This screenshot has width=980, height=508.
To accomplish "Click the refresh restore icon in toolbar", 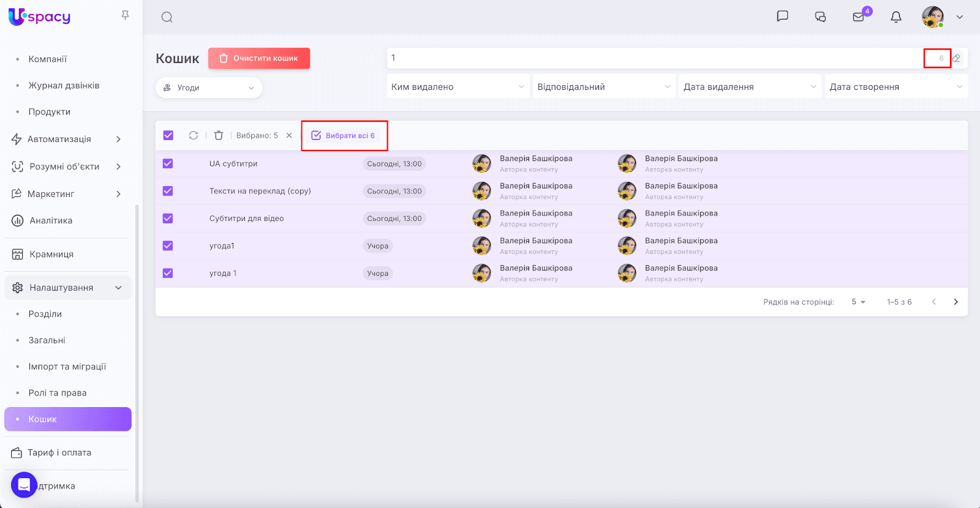I will [194, 135].
